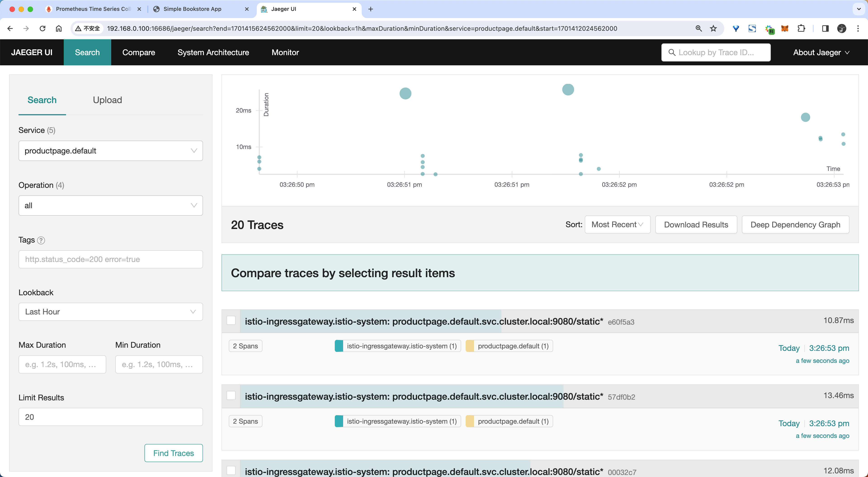The image size is (868, 477).
Task: Click the blue V extension icon
Action: click(x=736, y=29)
